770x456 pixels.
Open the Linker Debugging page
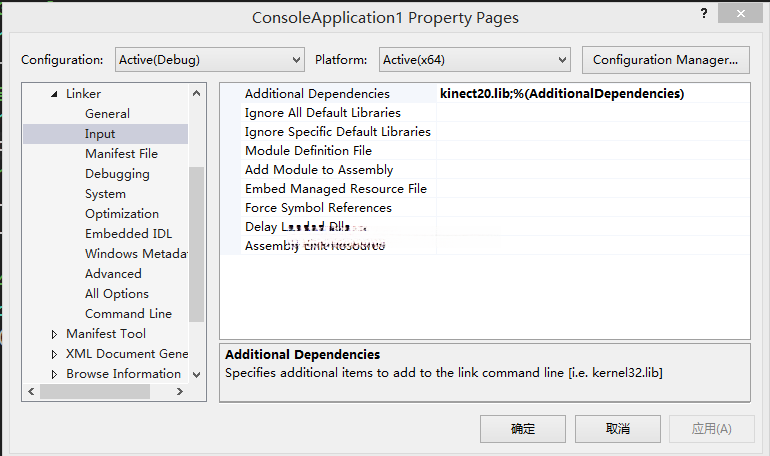117,174
